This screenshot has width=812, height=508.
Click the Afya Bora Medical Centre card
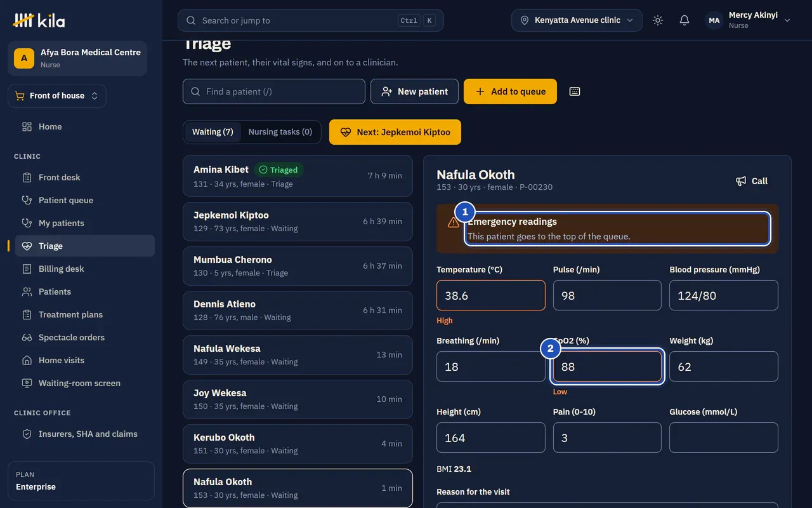tap(77, 58)
